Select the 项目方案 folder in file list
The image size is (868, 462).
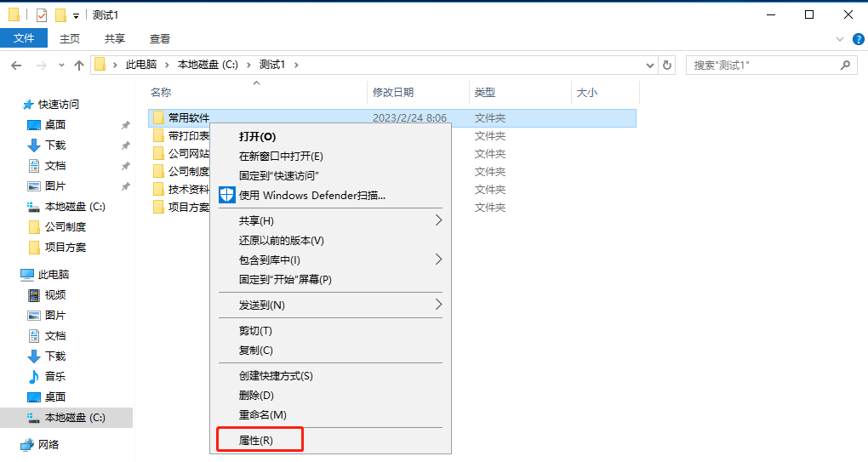coord(189,207)
